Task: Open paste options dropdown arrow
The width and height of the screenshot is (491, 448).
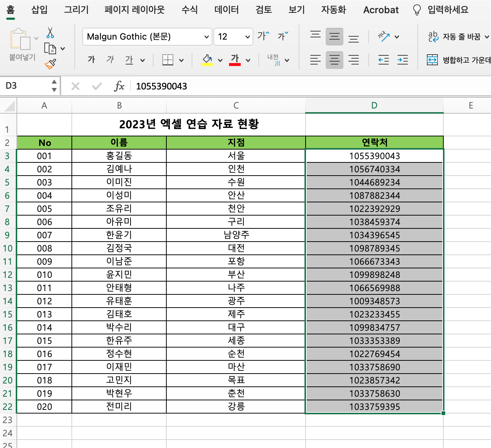Action: [x=36, y=38]
